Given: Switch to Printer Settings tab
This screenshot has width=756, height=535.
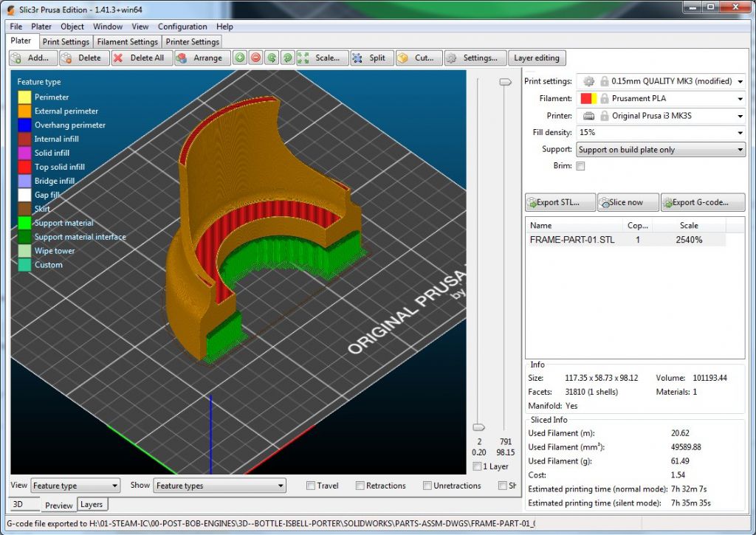Looking at the screenshot, I should [193, 42].
